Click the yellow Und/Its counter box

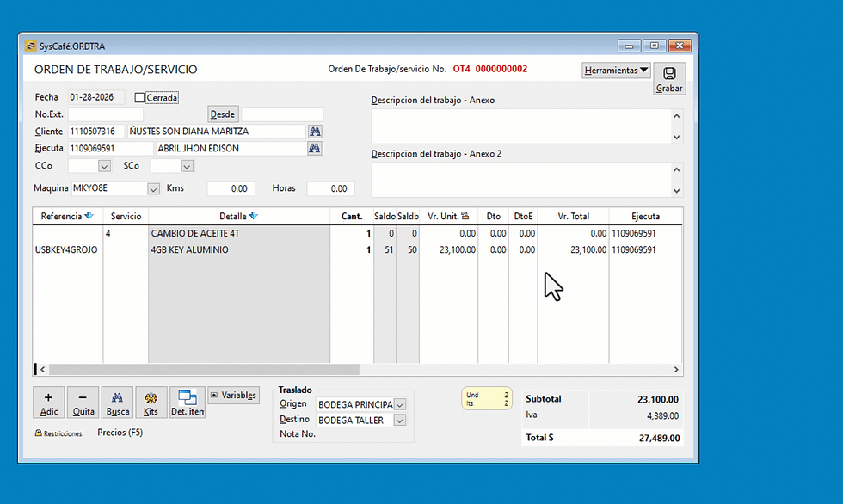487,399
